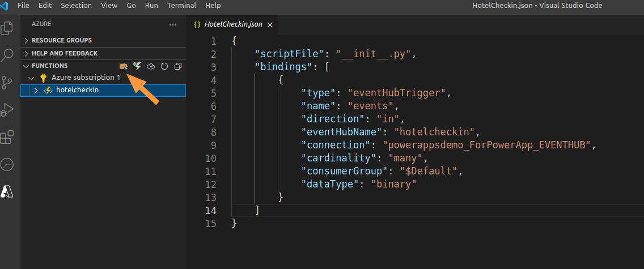Click Create New Project folder icon
Image resolution: width=644 pixels, height=269 pixels.
pyautogui.click(x=123, y=66)
